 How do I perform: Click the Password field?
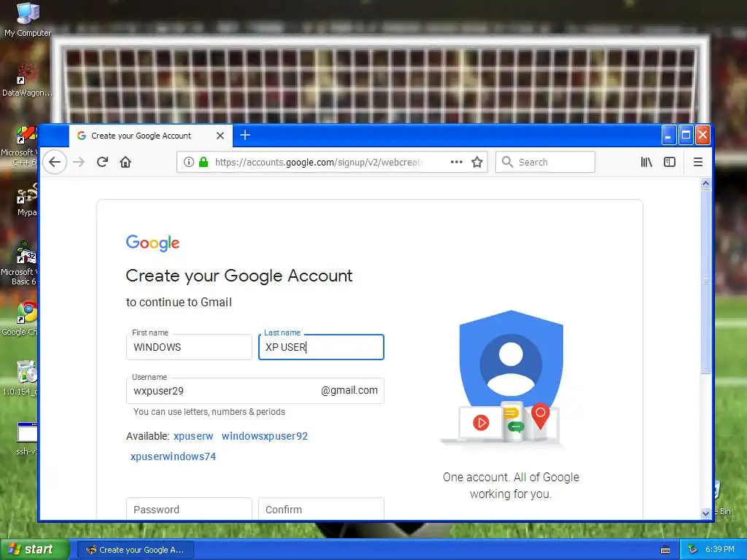(189, 510)
